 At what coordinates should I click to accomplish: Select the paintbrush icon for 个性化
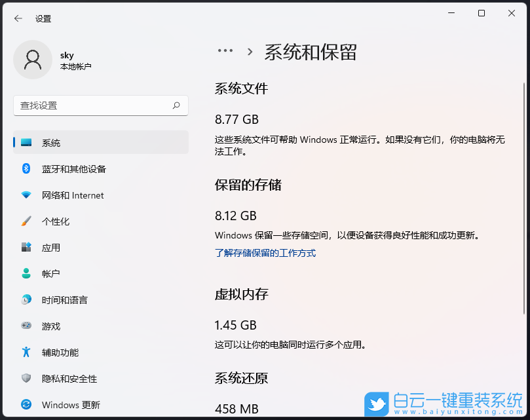point(26,221)
